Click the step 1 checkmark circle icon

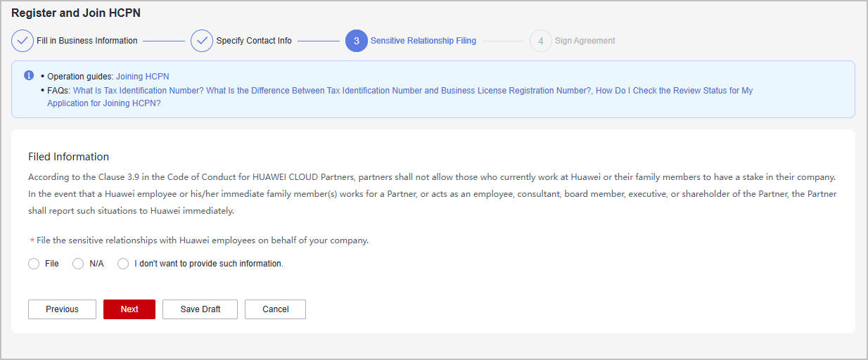23,41
